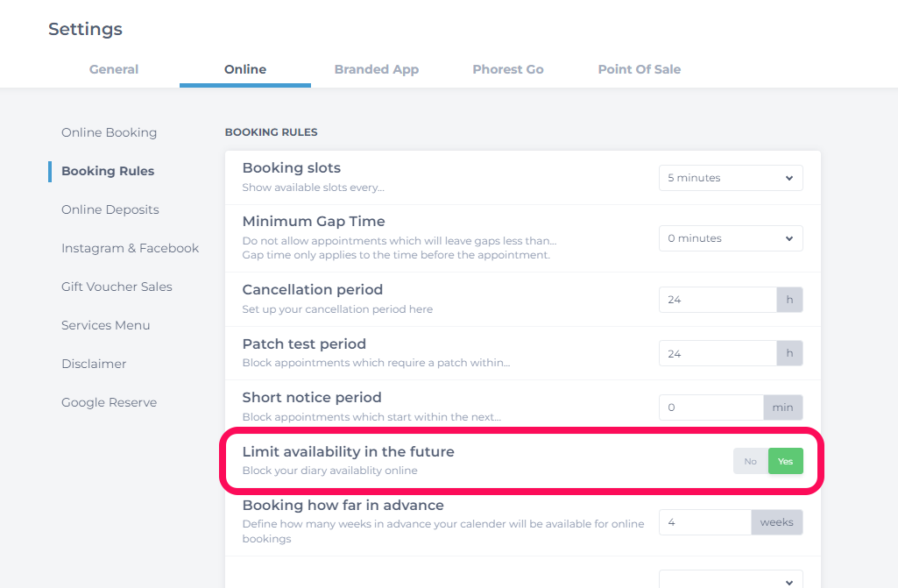Expand the partially visible bottom dropdown
Image resolution: width=898 pixels, height=588 pixels.
click(x=731, y=579)
